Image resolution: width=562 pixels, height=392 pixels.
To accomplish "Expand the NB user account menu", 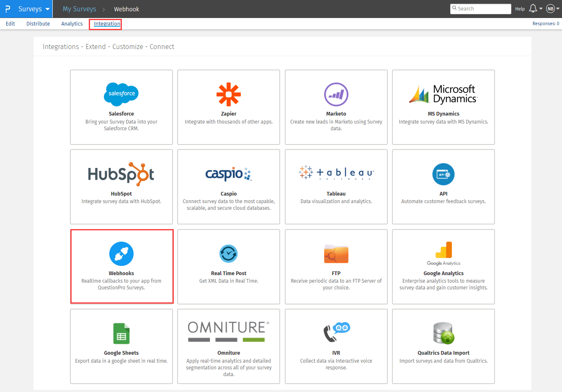I will point(552,9).
